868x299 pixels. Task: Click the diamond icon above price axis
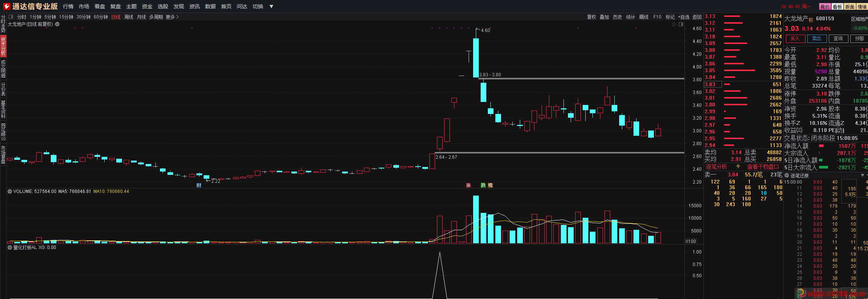tap(674, 24)
